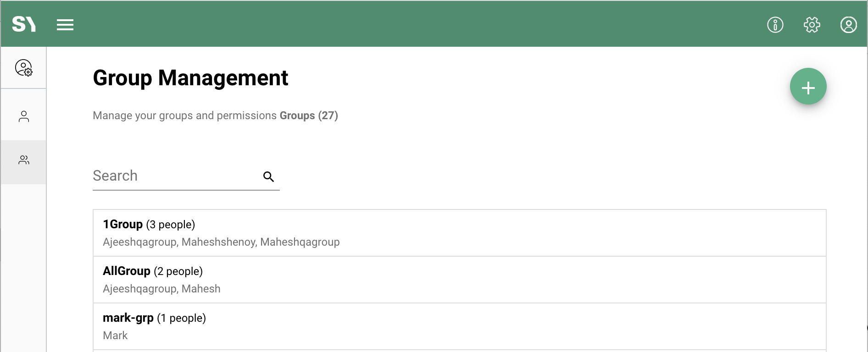Add a new group with plus button
This screenshot has width=868, height=352.
(808, 87)
